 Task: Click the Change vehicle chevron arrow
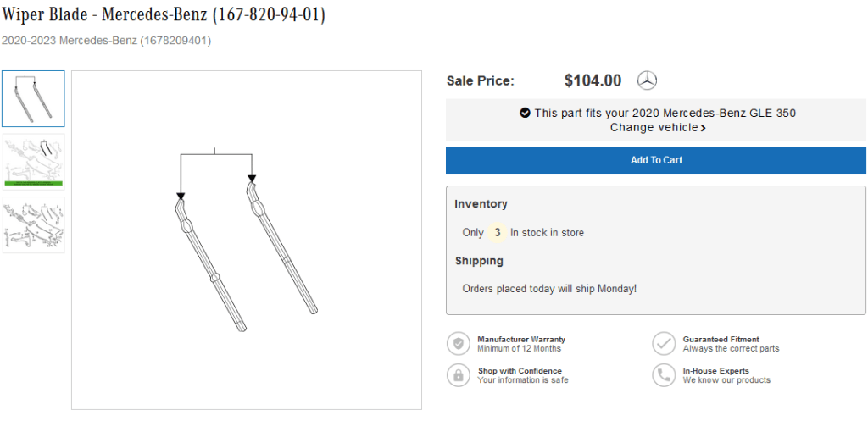click(x=704, y=128)
